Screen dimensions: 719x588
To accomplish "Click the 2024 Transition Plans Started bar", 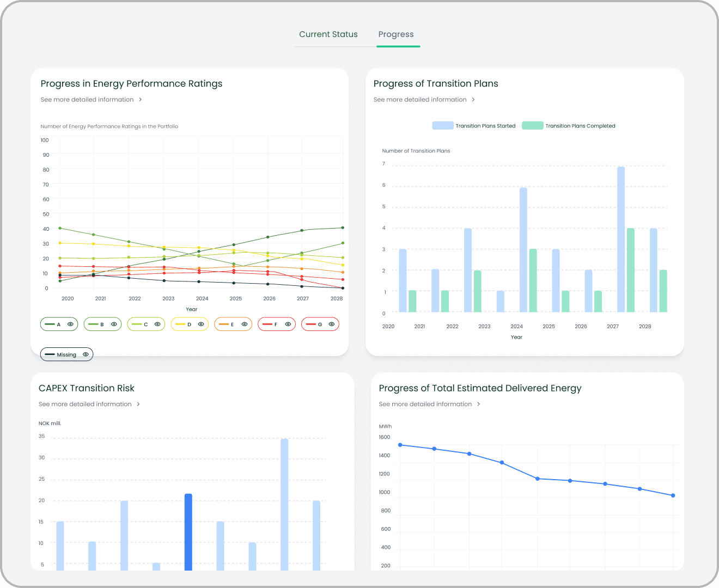I will pos(523,250).
